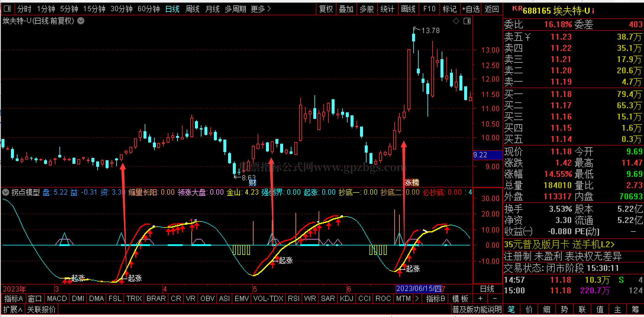Open dropdown beside 埃夫特-U(日线,前复权) title
Image resolution: width=644 pixels, height=317 pixels.
click(81, 21)
